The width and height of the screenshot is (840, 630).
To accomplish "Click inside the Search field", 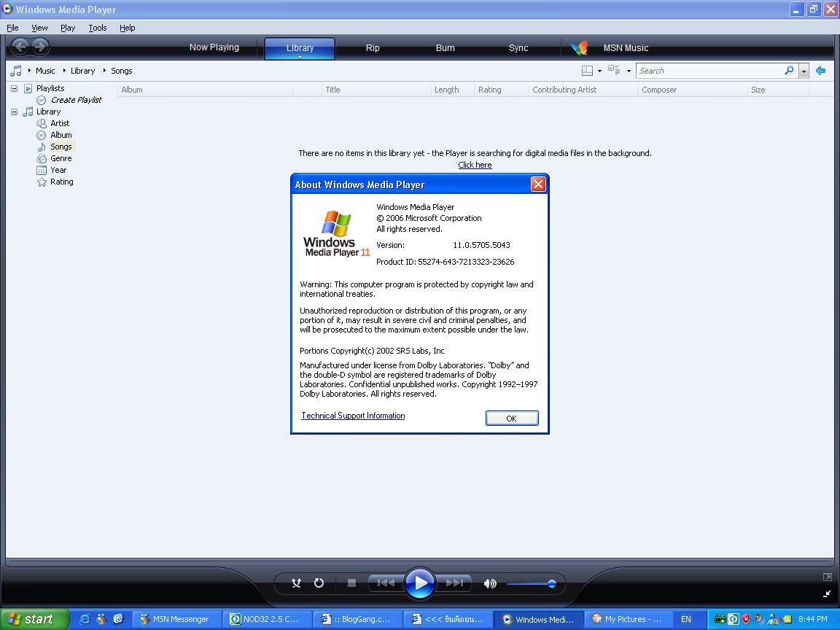I will 700,70.
